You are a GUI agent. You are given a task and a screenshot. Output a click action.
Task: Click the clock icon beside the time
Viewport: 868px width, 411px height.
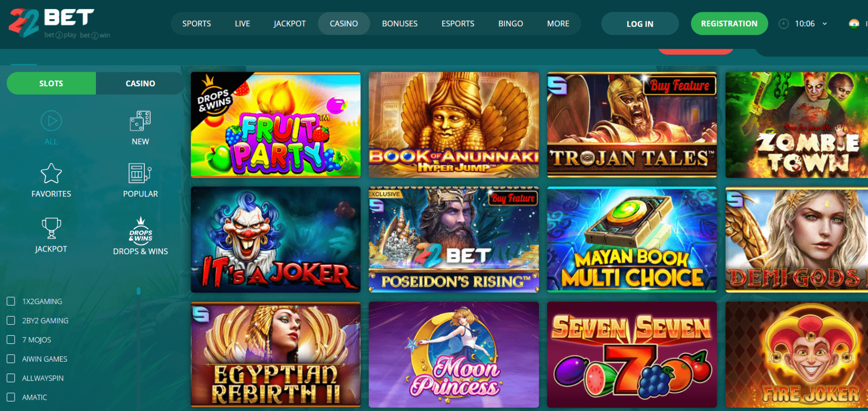coord(783,24)
